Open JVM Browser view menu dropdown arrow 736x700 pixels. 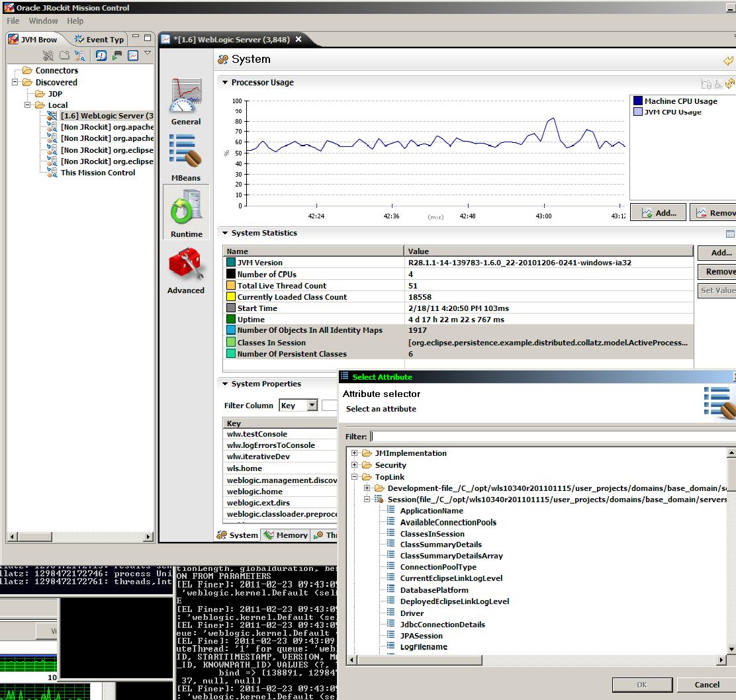pyautogui.click(x=148, y=53)
